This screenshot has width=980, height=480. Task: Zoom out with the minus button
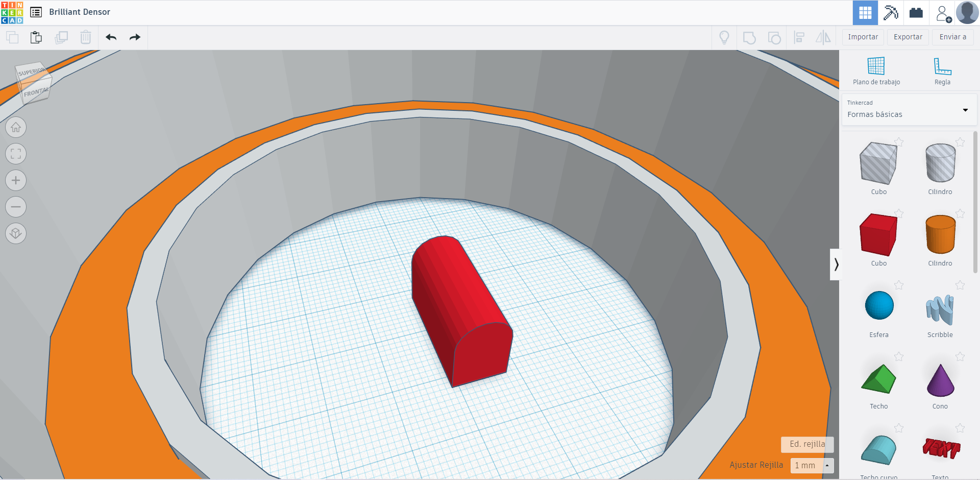tap(16, 207)
